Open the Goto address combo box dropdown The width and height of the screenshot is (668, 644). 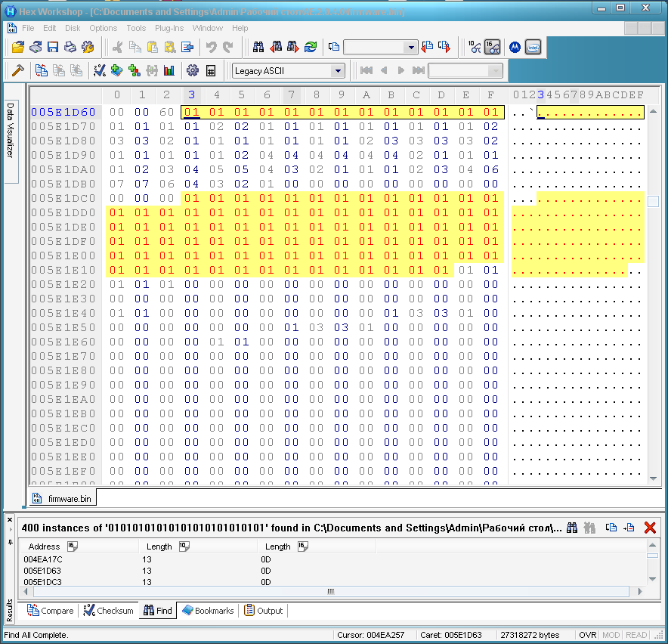(x=411, y=48)
